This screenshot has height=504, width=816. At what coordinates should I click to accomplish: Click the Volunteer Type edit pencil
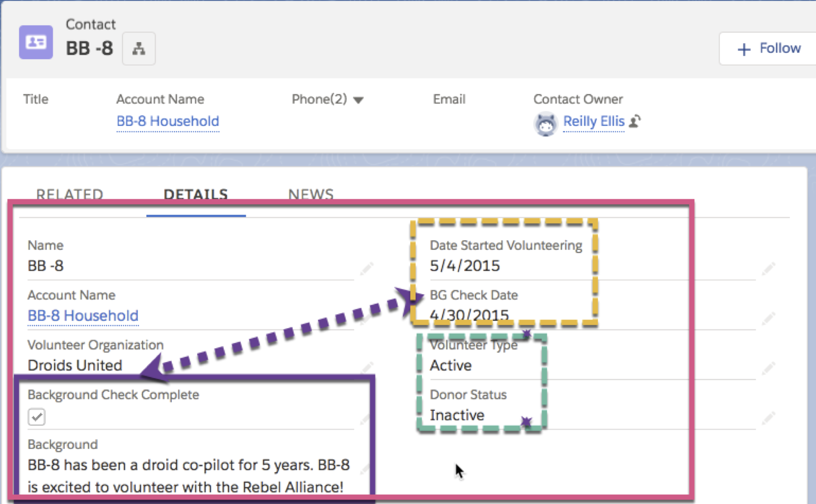click(x=768, y=368)
